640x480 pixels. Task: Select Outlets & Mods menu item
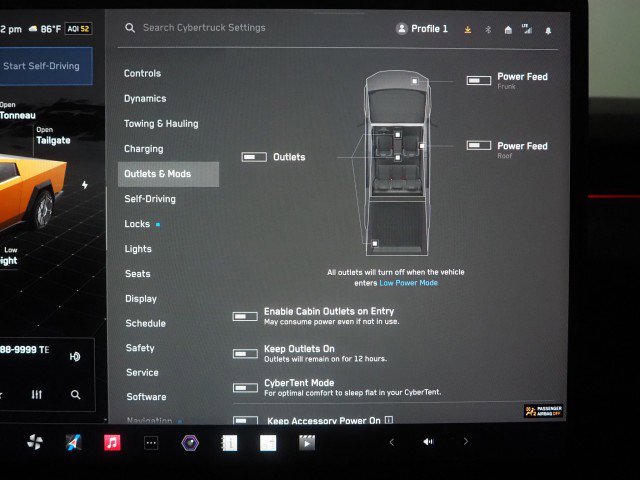(168, 174)
